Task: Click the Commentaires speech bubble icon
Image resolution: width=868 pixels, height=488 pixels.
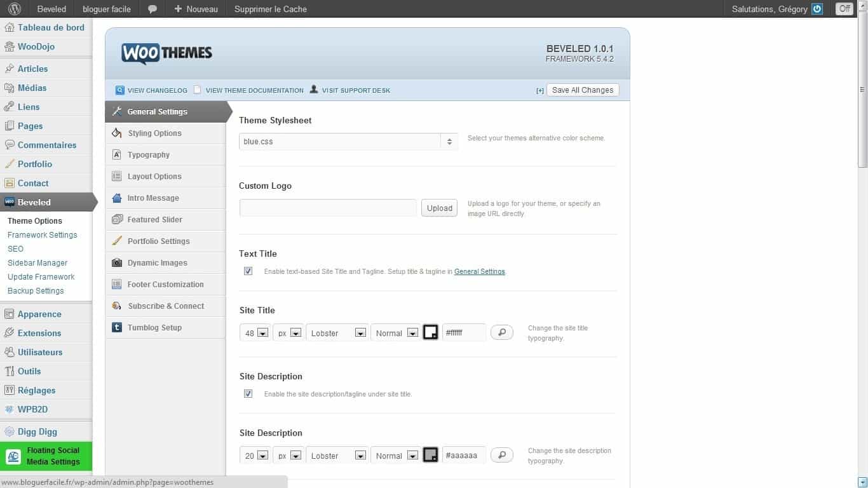Action: (10, 145)
